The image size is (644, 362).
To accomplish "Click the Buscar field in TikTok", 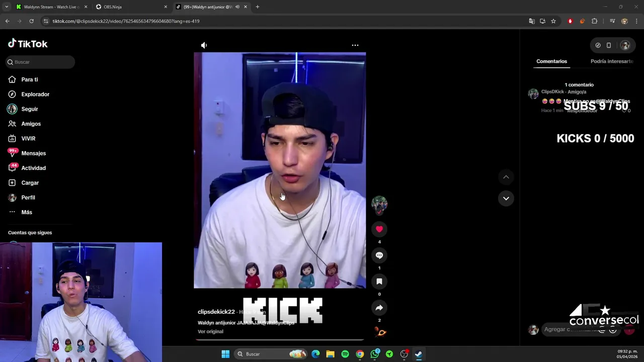I will (x=40, y=62).
